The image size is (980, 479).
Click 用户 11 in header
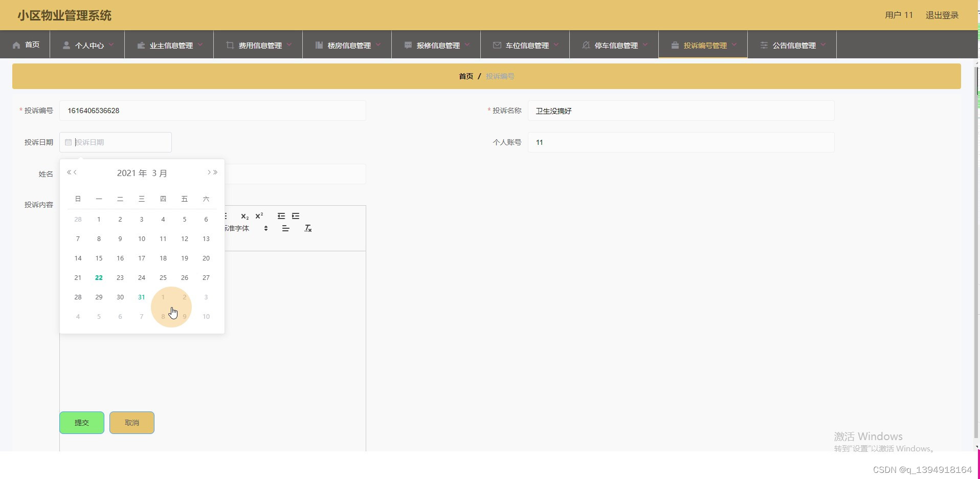(899, 15)
